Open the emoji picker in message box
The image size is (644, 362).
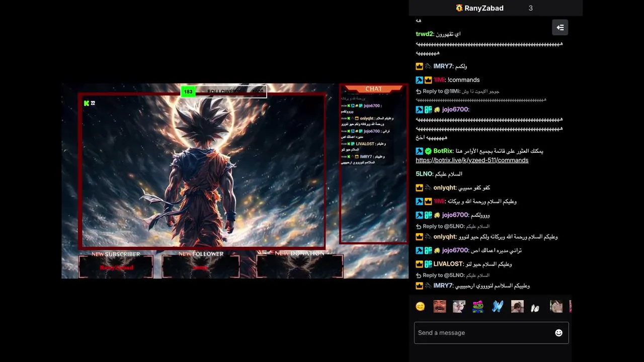pos(558,333)
